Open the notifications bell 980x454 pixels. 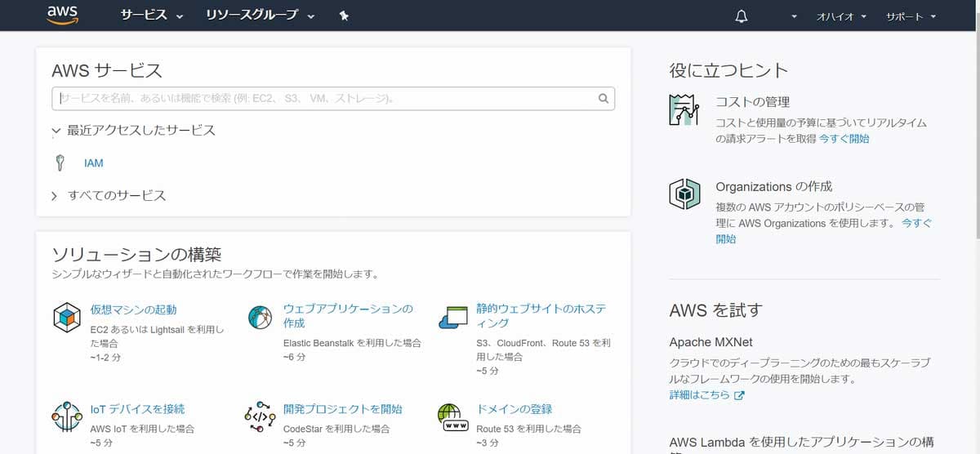(742, 16)
